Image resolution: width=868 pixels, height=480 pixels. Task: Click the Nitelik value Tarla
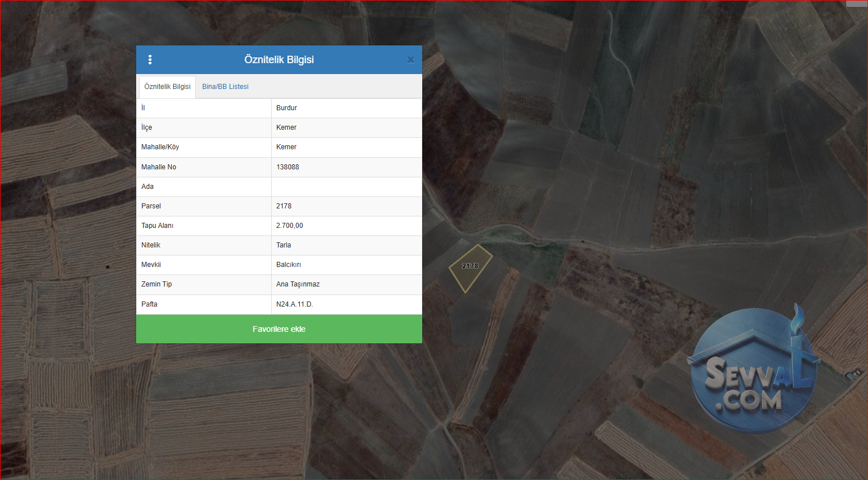[x=284, y=245]
